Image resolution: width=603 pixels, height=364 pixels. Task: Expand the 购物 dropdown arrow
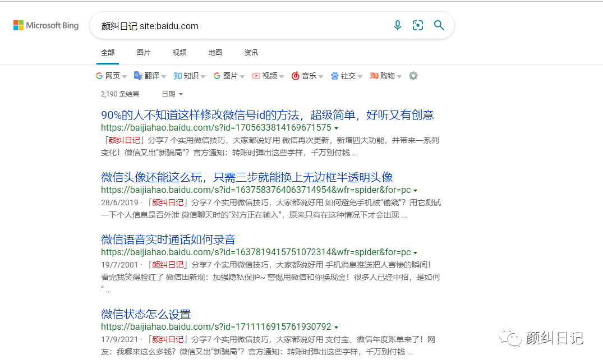399,76
